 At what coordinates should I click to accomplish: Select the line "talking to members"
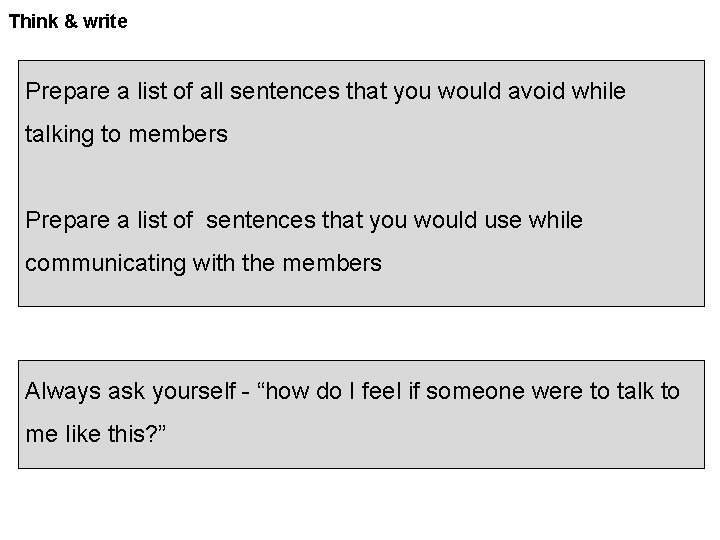[x=126, y=134]
